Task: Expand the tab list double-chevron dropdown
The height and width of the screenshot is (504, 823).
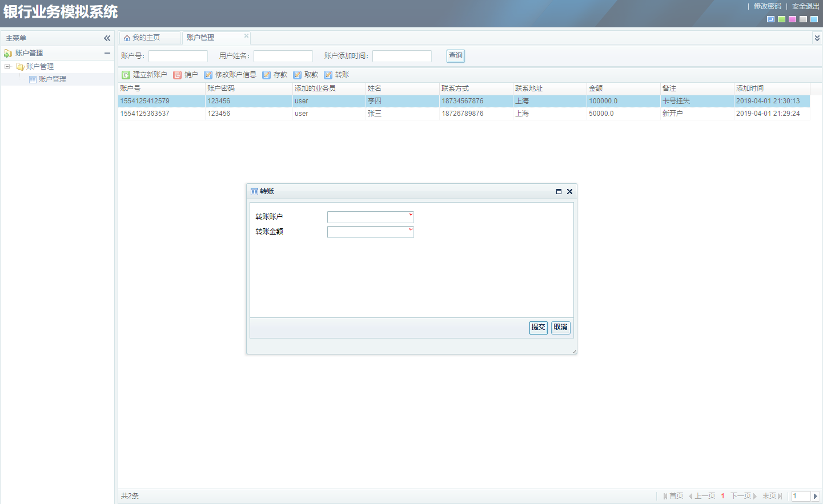Action: click(817, 38)
